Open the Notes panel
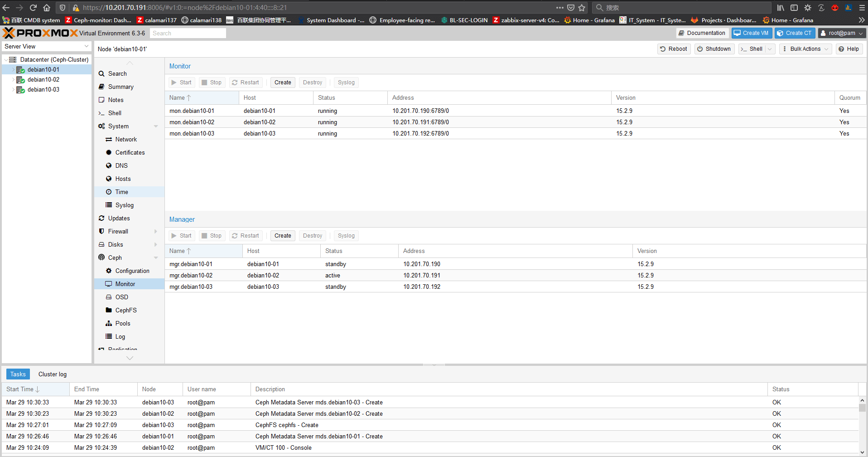Viewport: 868px width, 457px height. pyautogui.click(x=116, y=100)
